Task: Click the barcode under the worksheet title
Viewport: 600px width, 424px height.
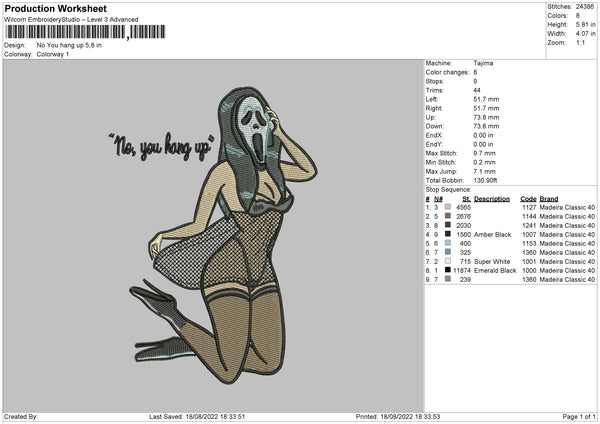Action: [85, 32]
